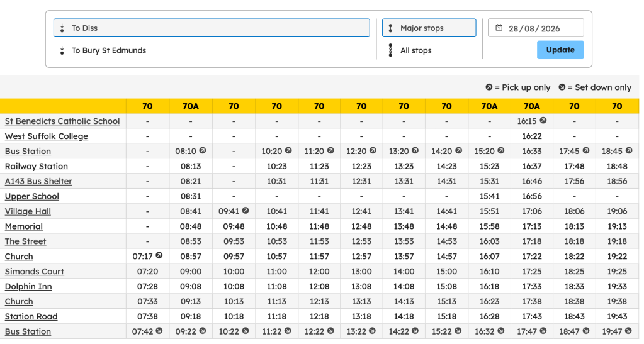
Task: Click pick-up icon beside 13:20 time
Action: pos(415,151)
